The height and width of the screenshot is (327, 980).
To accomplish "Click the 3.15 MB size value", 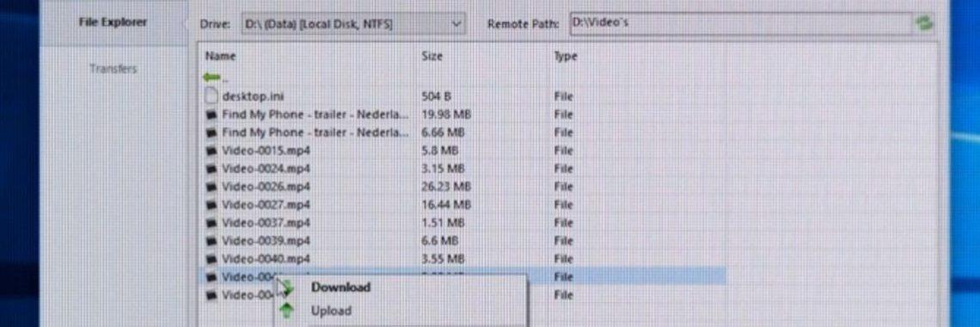I will [x=443, y=169].
